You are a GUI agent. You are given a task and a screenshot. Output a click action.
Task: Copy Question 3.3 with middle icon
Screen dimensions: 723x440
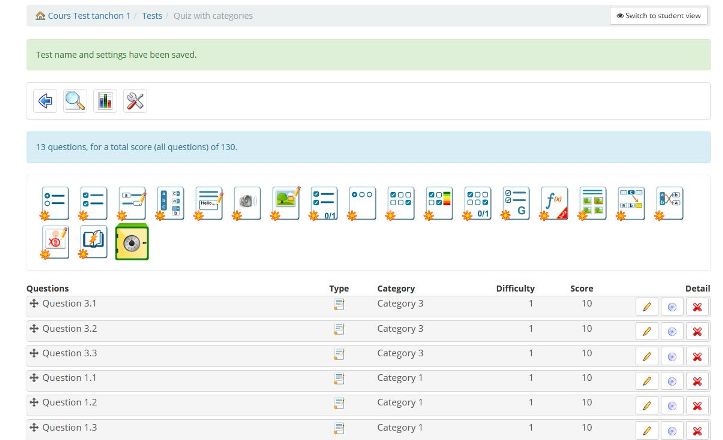[x=672, y=357]
